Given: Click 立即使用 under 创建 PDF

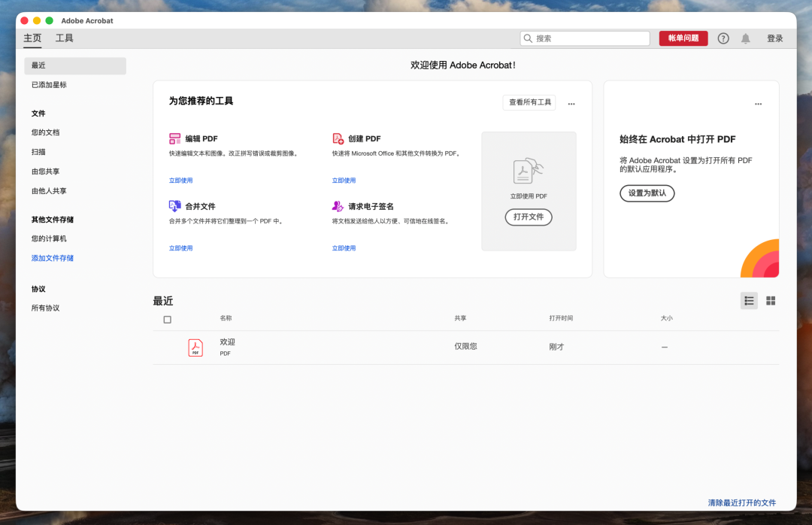Looking at the screenshot, I should coord(344,181).
